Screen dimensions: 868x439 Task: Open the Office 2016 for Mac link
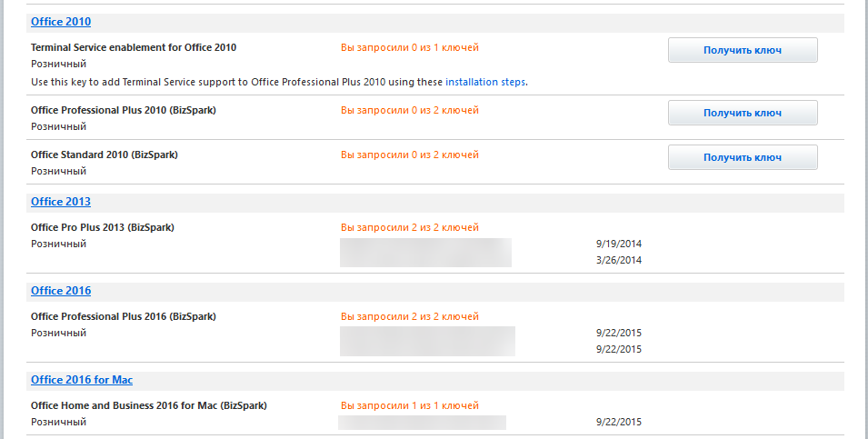coord(82,380)
